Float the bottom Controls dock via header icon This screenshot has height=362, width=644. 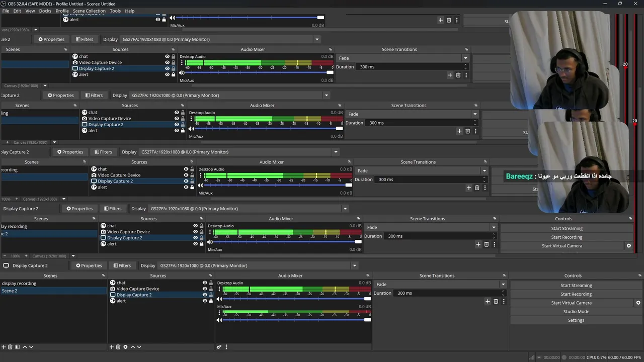[x=640, y=276]
